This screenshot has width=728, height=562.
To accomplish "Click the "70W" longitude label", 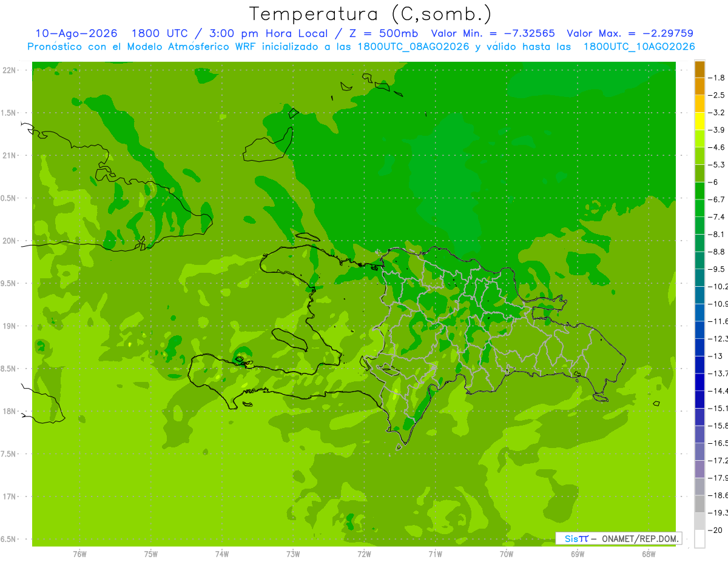I will coord(507,554).
